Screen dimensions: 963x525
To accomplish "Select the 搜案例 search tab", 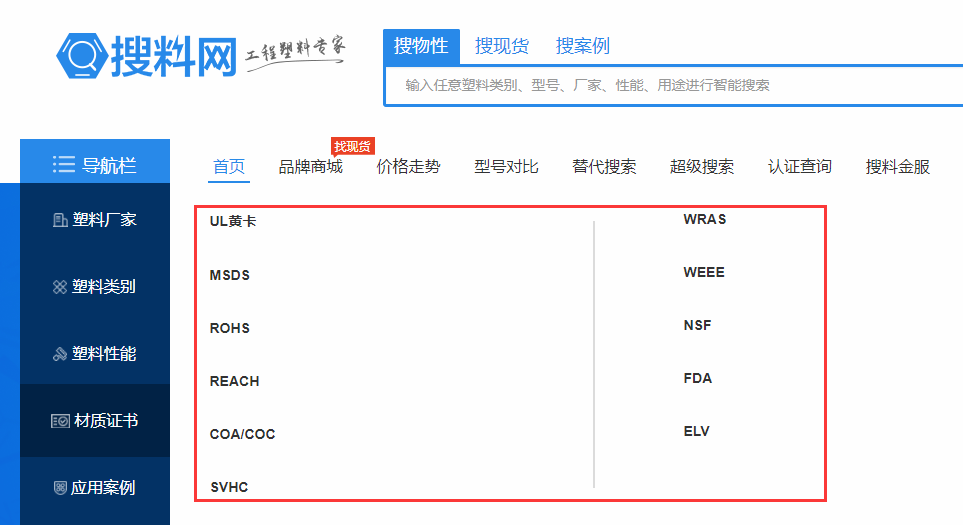I will (583, 46).
